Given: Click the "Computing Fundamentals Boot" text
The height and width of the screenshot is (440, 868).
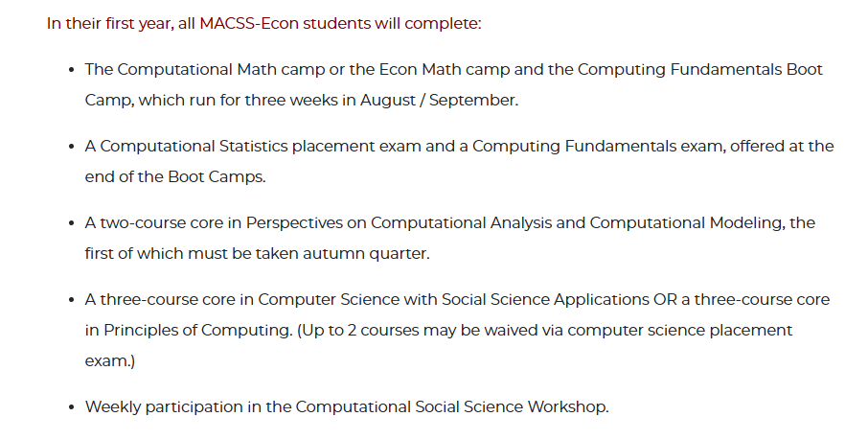Looking at the screenshot, I should coord(700,70).
